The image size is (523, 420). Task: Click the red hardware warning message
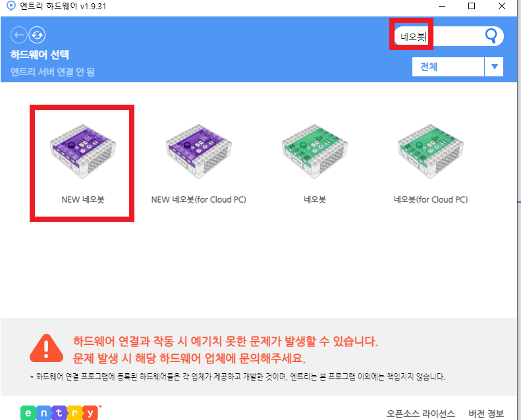click(225, 350)
